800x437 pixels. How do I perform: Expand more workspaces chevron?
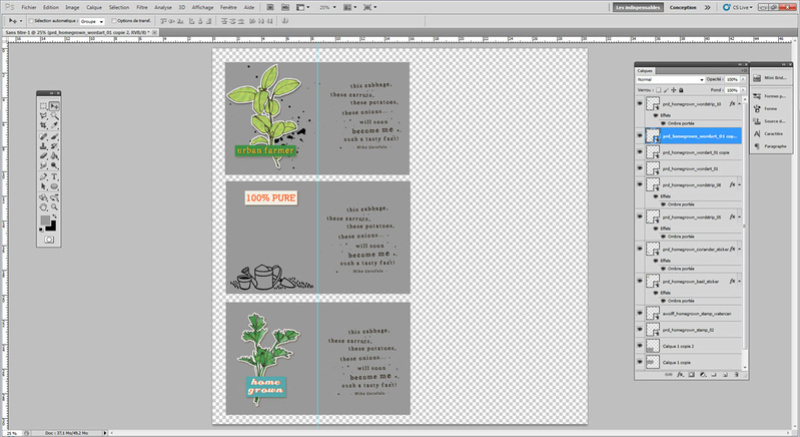[707, 7]
